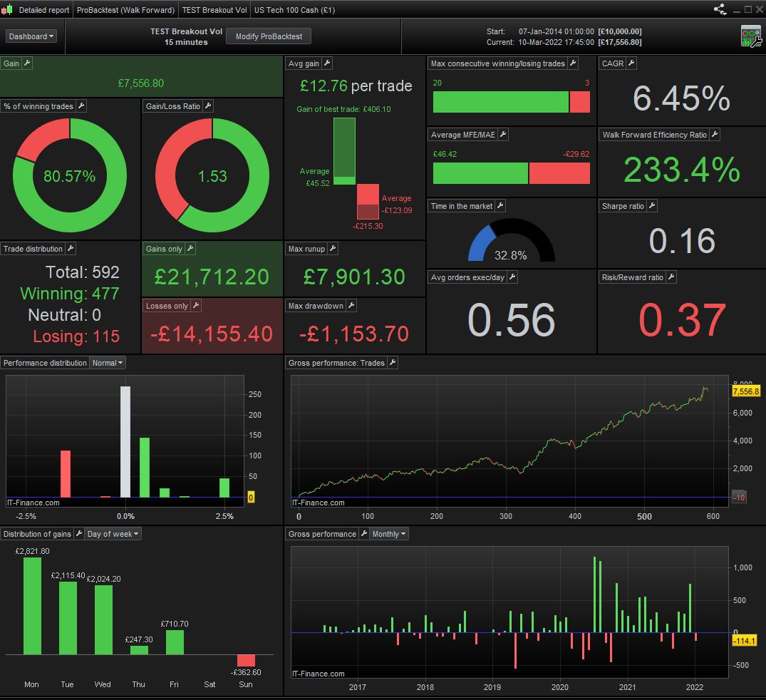766x700 pixels.
Task: Open the Day of week dropdown
Action: point(113,534)
